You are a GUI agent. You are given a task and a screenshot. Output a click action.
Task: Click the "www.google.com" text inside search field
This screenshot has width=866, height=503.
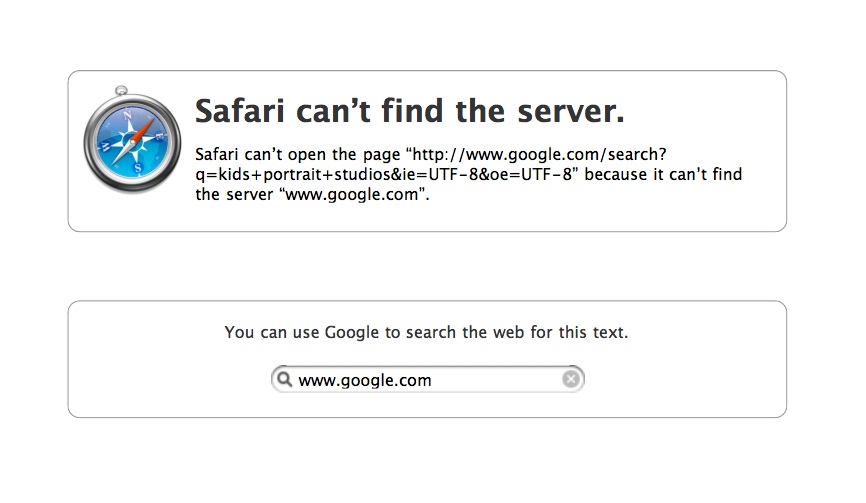tap(364, 380)
